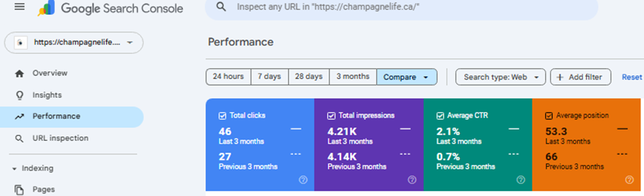Image resolution: width=644 pixels, height=196 pixels.
Task: Toggle the Total impressions checkbox
Action: pos(331,116)
